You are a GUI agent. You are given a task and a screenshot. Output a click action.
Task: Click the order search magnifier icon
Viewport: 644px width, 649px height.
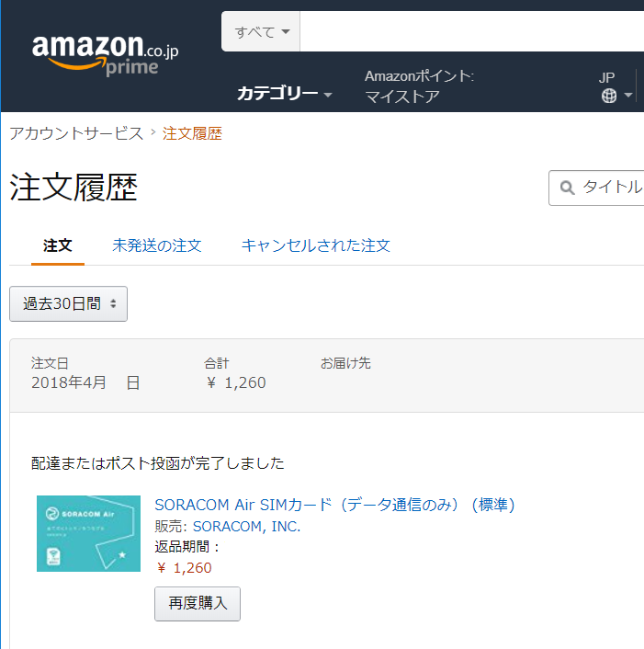pyautogui.click(x=567, y=188)
